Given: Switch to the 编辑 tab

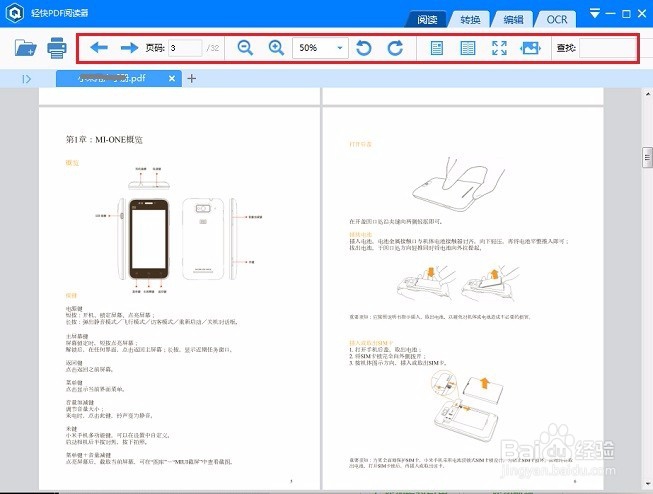Looking at the screenshot, I should pyautogui.click(x=513, y=19).
